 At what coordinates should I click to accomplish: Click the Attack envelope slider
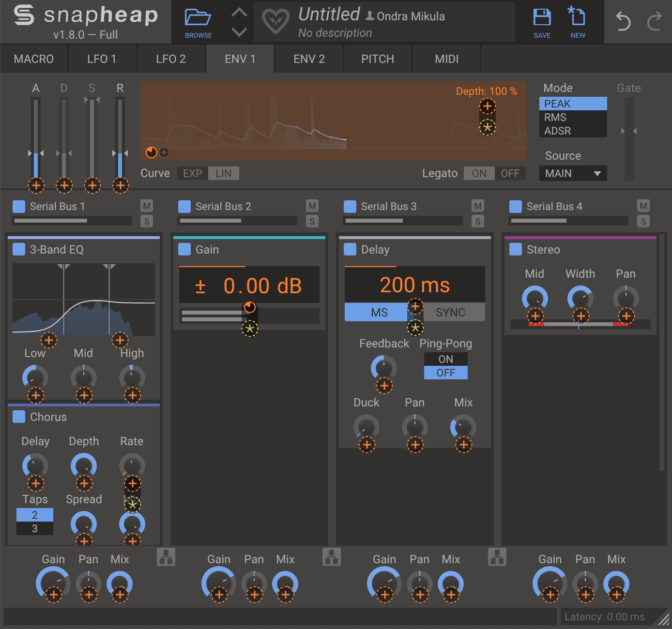[36, 138]
